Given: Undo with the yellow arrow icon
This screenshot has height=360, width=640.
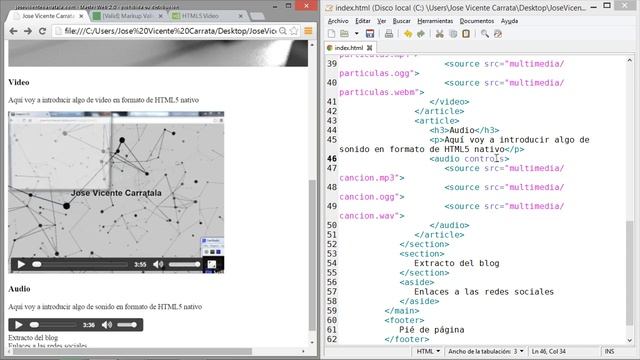Looking at the screenshot, I should coord(407,34).
